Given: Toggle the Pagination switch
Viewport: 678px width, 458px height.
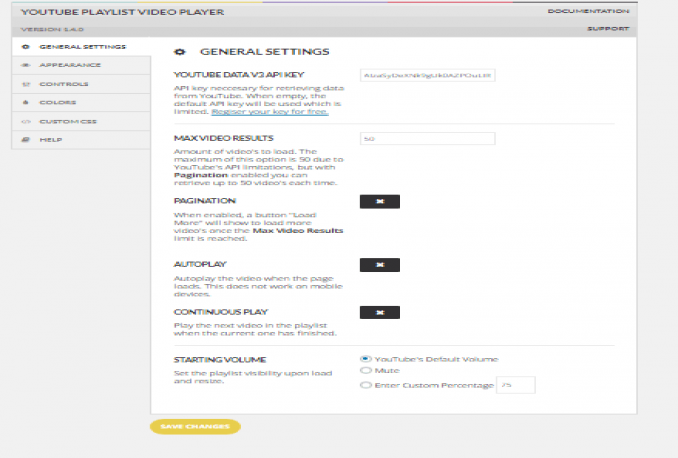Looking at the screenshot, I should click(380, 201).
